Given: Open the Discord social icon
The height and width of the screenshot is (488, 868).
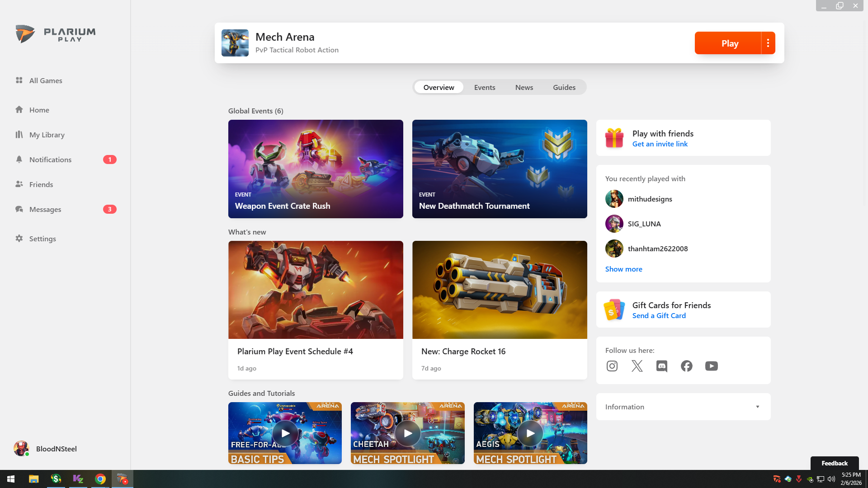Looking at the screenshot, I should [x=661, y=366].
